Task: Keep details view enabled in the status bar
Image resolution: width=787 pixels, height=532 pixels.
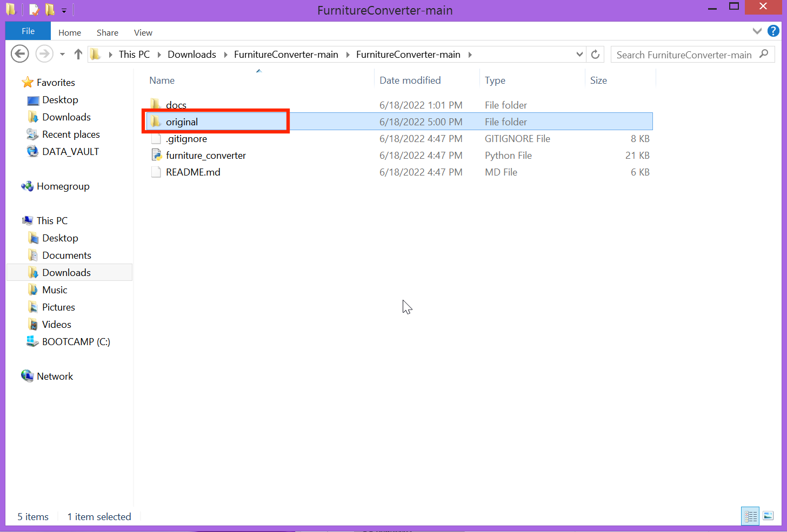Action: (750, 516)
